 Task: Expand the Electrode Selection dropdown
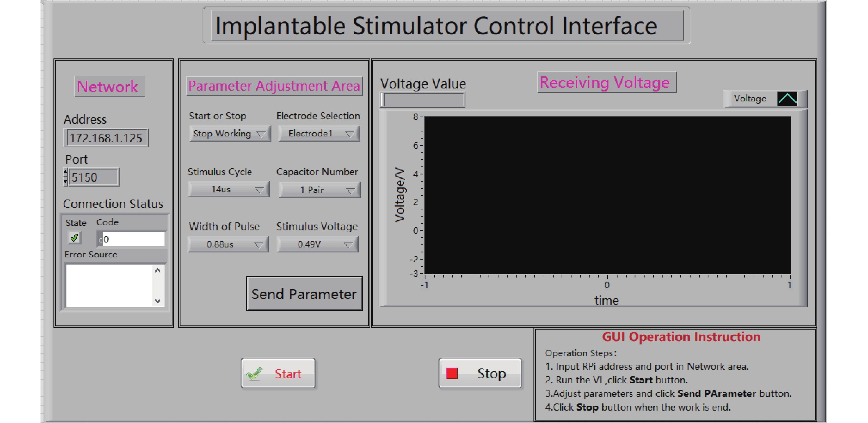point(319,134)
